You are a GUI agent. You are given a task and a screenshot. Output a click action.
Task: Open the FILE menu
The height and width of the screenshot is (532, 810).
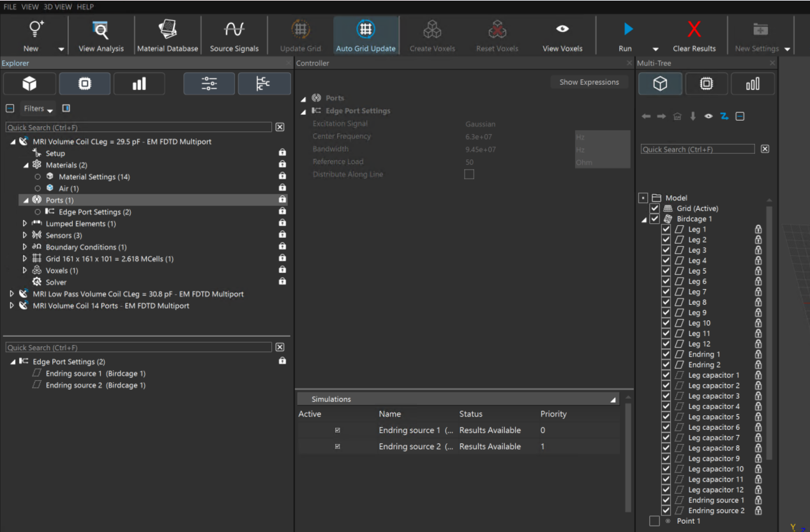tap(10, 7)
